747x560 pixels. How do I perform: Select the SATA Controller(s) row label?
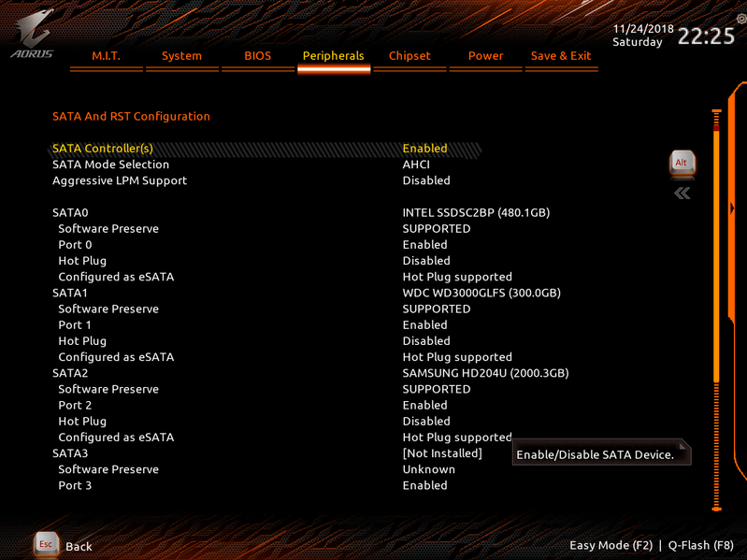[103, 149]
